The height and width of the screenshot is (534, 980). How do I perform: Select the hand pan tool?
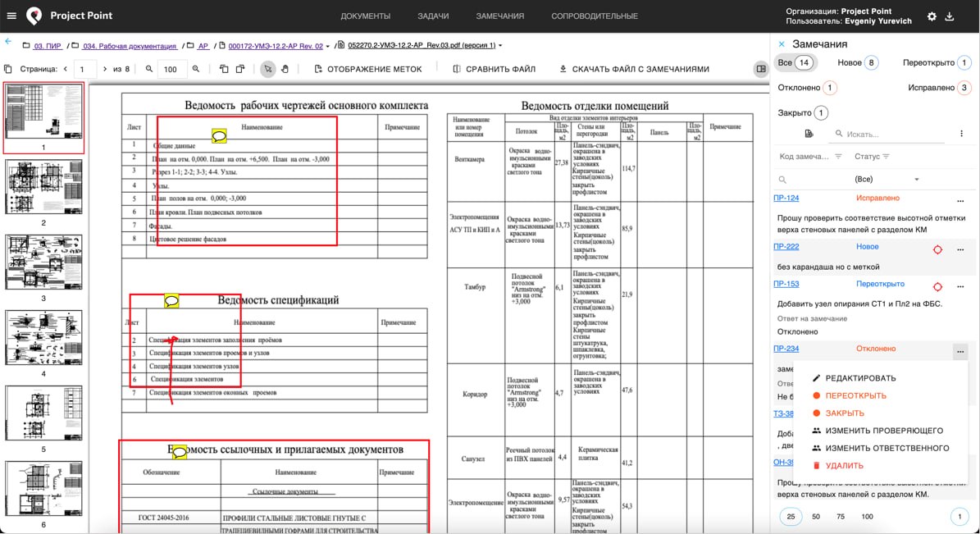coord(285,69)
